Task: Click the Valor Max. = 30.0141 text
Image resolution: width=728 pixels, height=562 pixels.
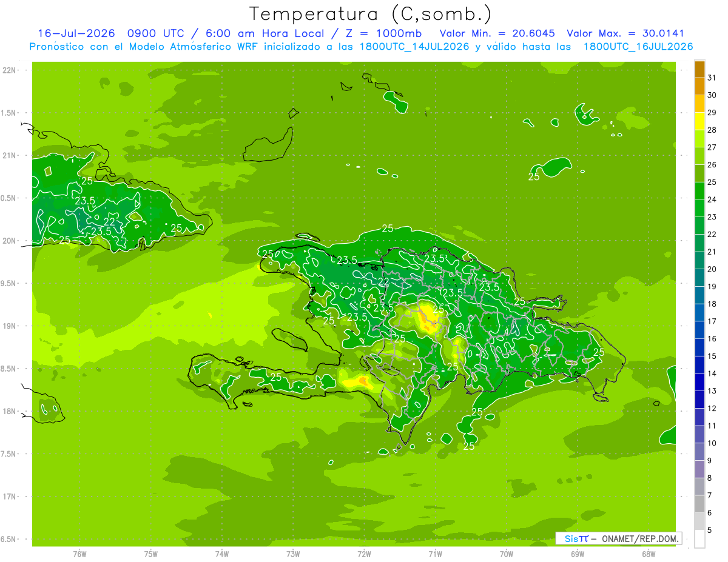Action: (x=625, y=33)
